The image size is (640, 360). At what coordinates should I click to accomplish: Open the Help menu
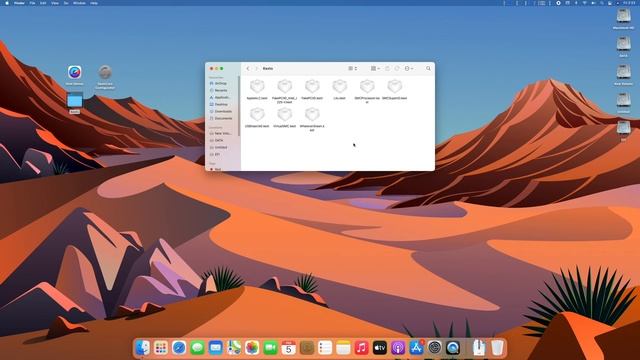pyautogui.click(x=94, y=3)
